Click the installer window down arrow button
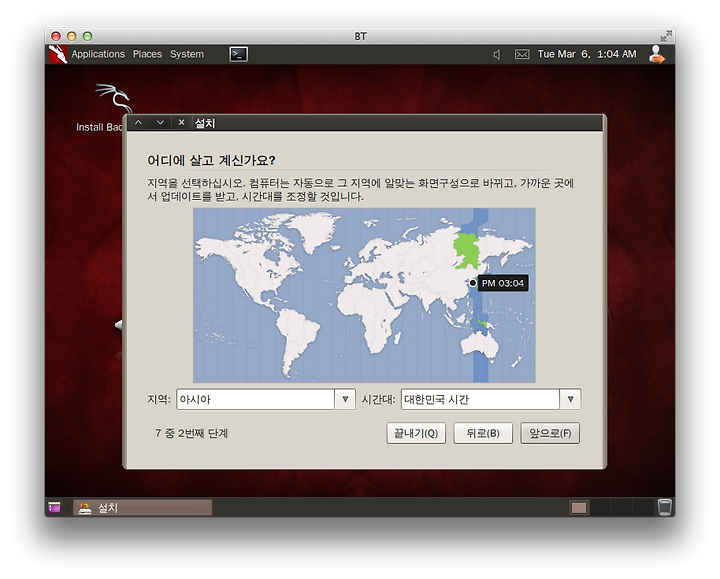 click(x=160, y=123)
